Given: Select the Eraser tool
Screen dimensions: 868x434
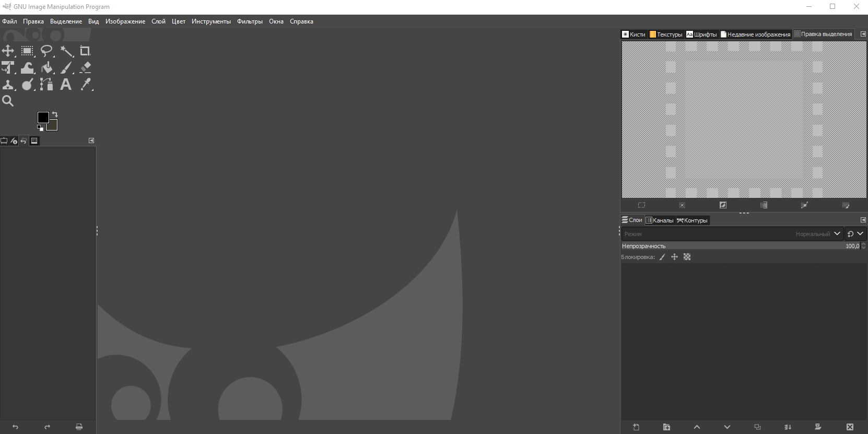Looking at the screenshot, I should (x=85, y=67).
